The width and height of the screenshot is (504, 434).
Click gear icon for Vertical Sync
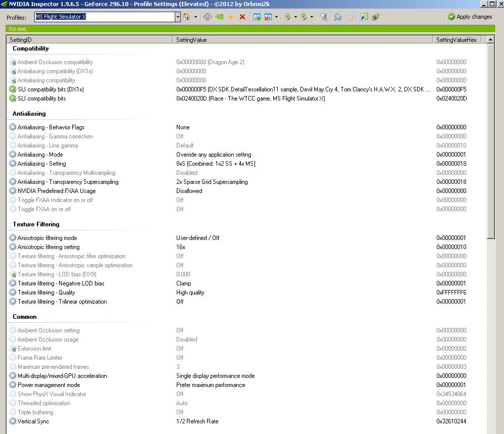click(13, 421)
